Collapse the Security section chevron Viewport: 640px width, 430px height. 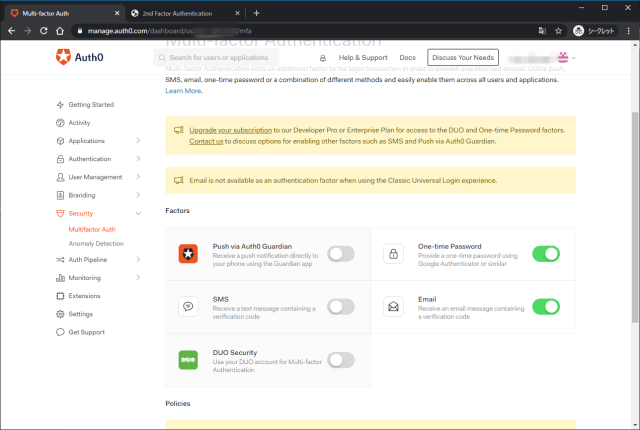click(x=138, y=213)
